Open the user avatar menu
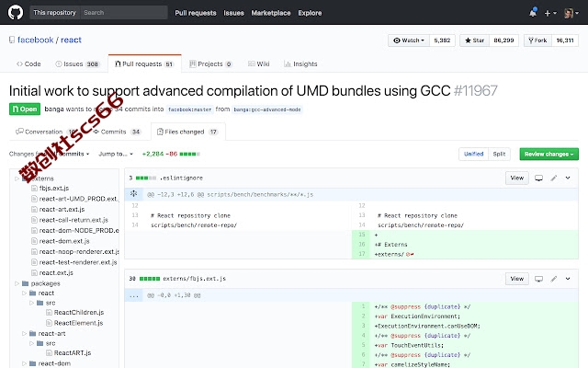The image size is (588, 368). (571, 13)
